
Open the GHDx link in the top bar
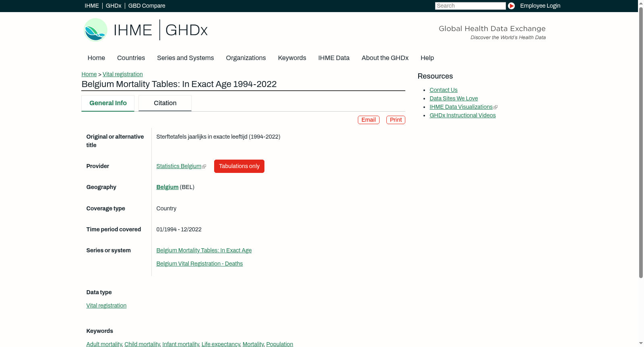(x=114, y=6)
